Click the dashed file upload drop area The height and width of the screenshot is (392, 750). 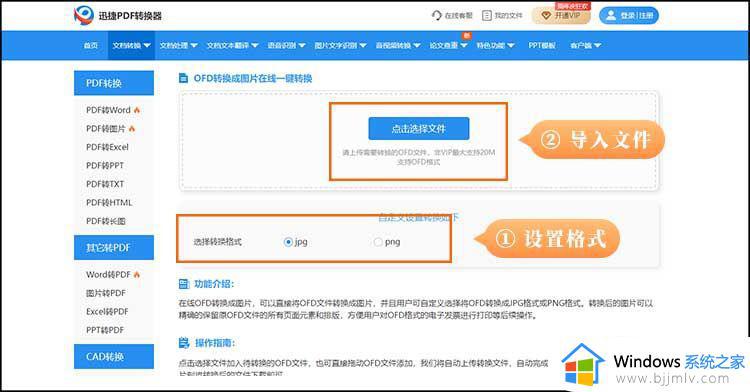pyautogui.click(x=419, y=142)
